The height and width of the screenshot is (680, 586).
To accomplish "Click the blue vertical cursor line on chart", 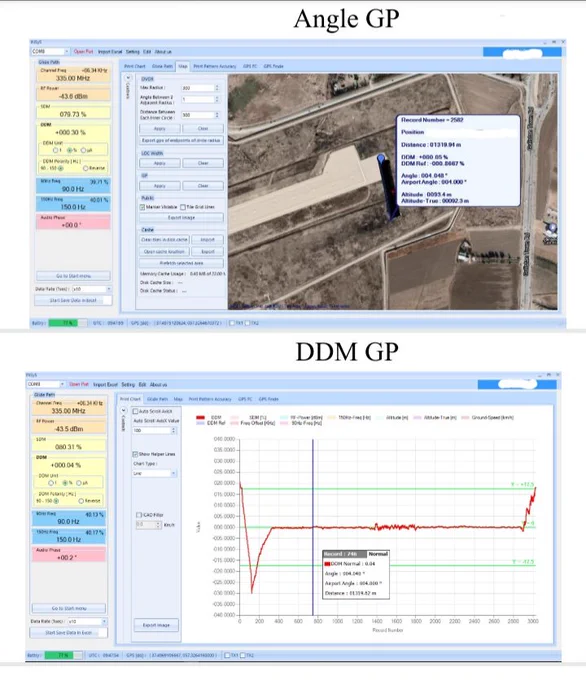I will pos(313,527).
